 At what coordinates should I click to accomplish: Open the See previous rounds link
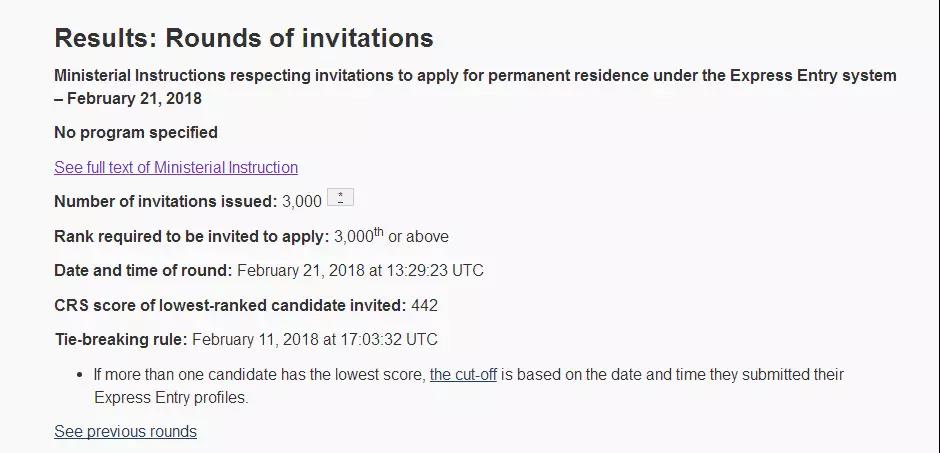point(125,431)
